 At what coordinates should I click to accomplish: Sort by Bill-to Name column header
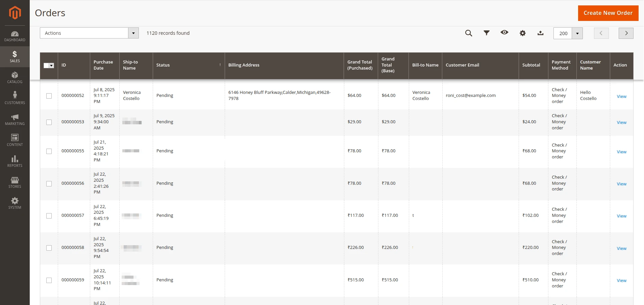click(425, 65)
